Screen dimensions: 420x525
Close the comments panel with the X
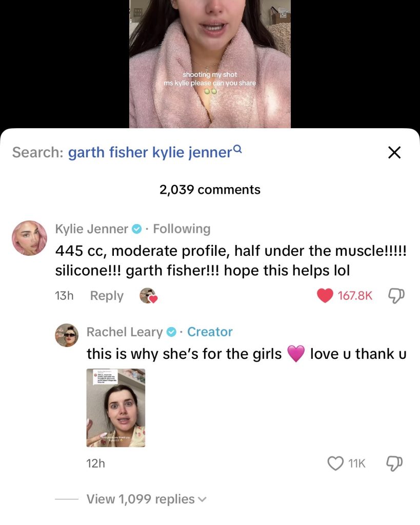coord(394,152)
